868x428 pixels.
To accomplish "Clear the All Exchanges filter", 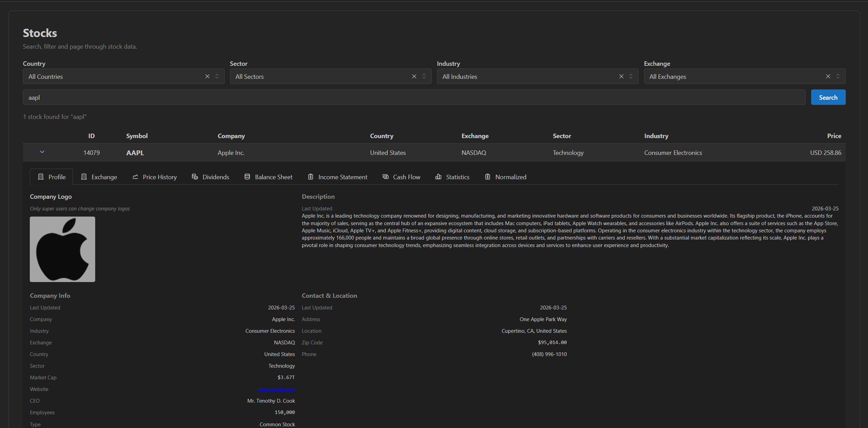I will 828,76.
